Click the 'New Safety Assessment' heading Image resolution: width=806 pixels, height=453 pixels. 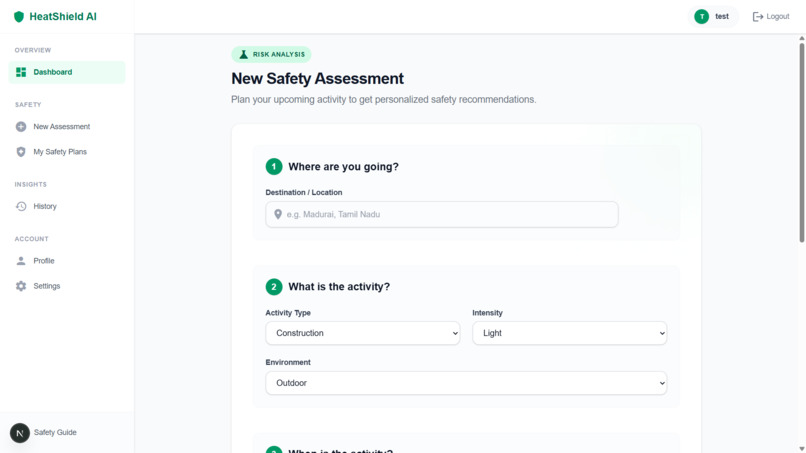tap(317, 79)
